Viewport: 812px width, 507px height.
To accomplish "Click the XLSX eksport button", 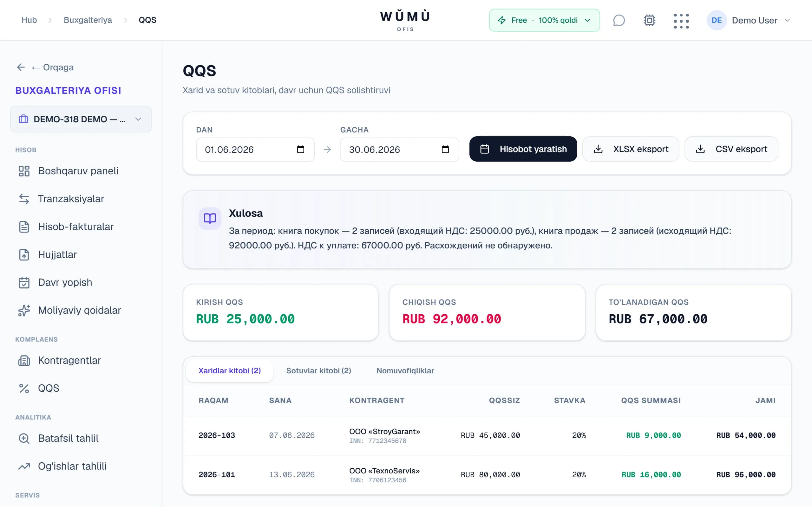I will pyautogui.click(x=631, y=149).
